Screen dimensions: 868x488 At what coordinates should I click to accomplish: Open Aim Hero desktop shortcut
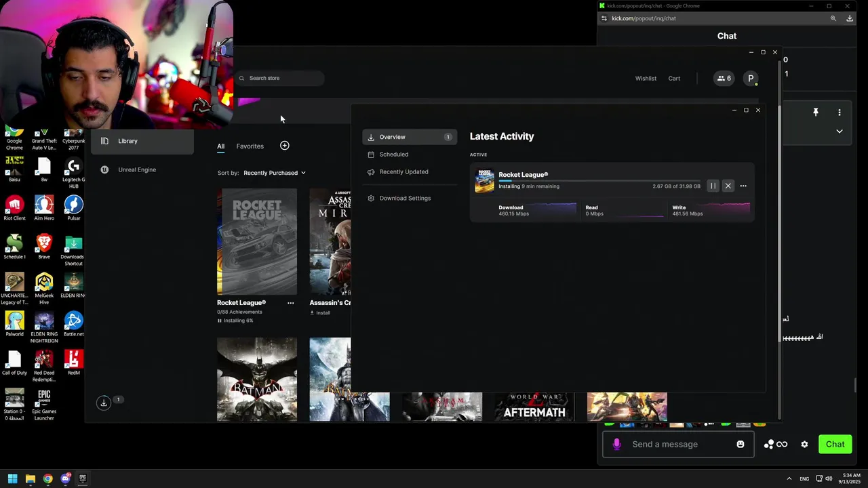pos(44,208)
